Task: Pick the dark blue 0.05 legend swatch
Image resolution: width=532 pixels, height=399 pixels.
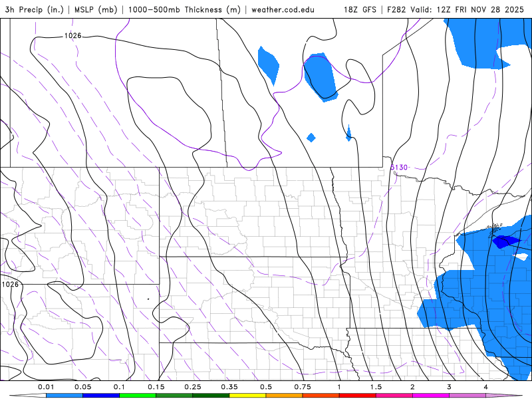Action: pyautogui.click(x=101, y=396)
